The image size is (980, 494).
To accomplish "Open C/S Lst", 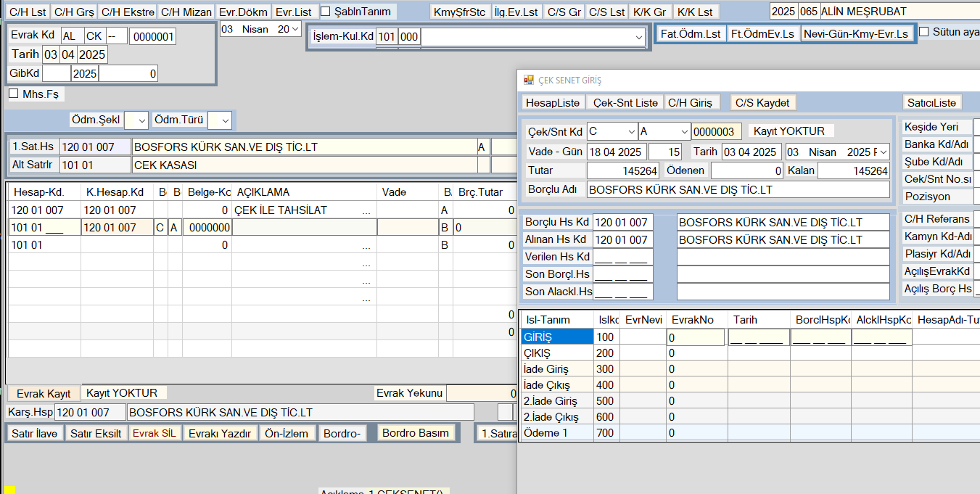I will pos(606,12).
